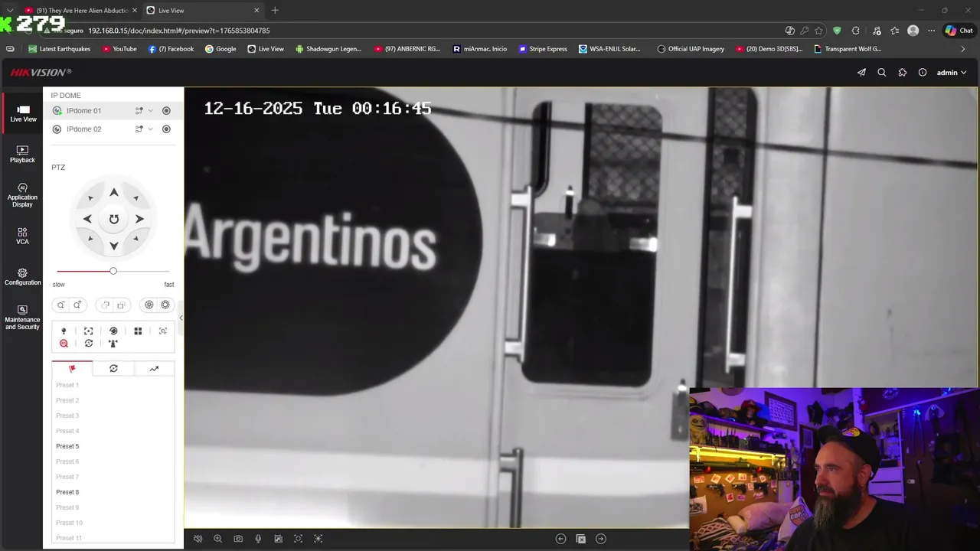Stop all live view streams
980x551 pixels.
580,539
